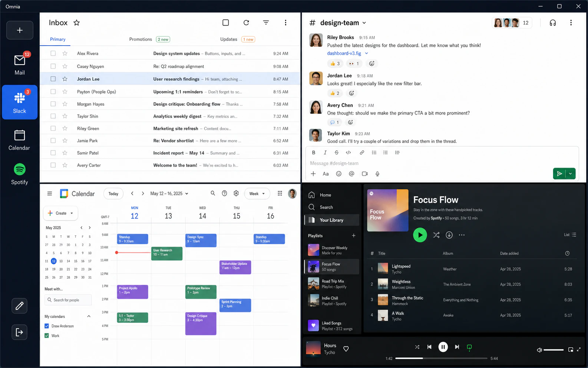The width and height of the screenshot is (588, 368).
Task: Open the Design Critique calendar event
Action: [x=201, y=323]
